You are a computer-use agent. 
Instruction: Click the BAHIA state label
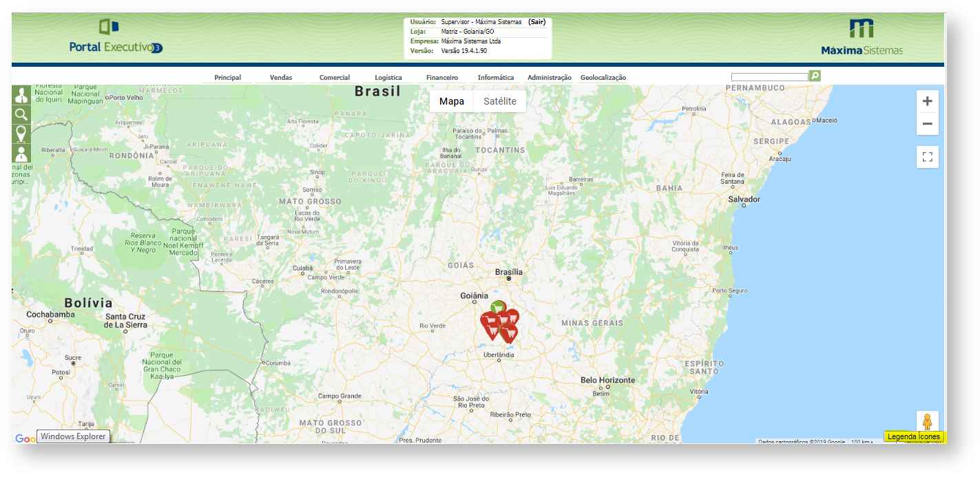tap(669, 187)
